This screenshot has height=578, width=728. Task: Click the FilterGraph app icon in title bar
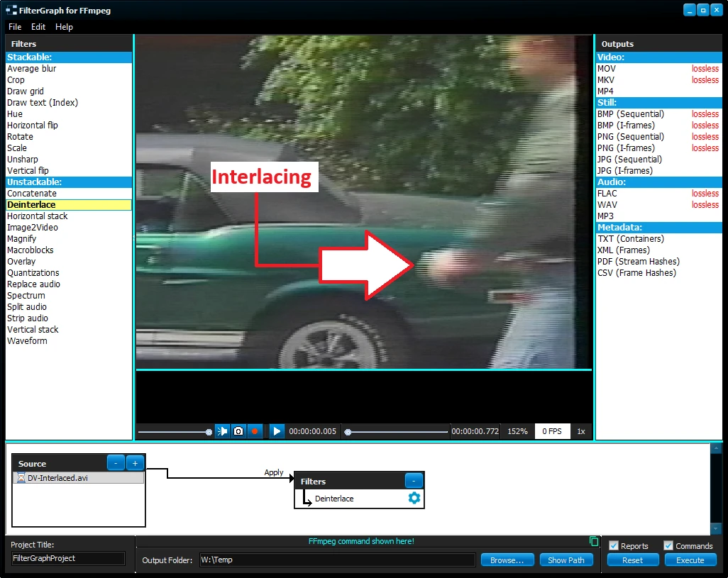(11, 10)
